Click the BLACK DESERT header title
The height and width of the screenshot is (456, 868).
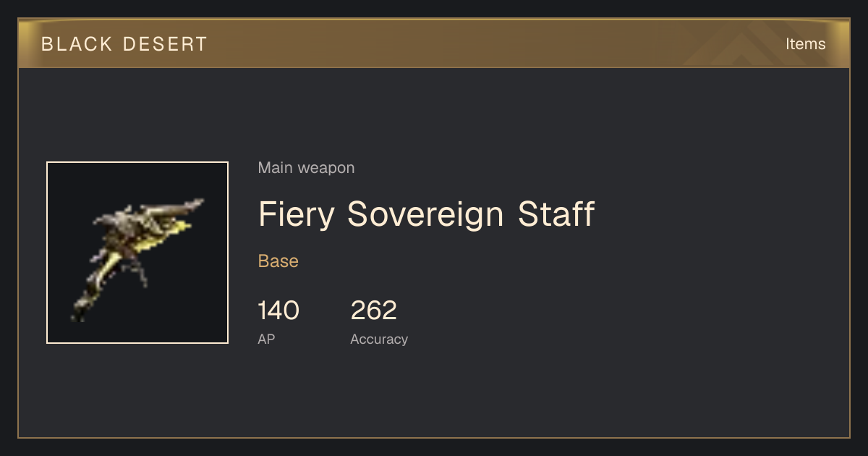click(x=124, y=44)
